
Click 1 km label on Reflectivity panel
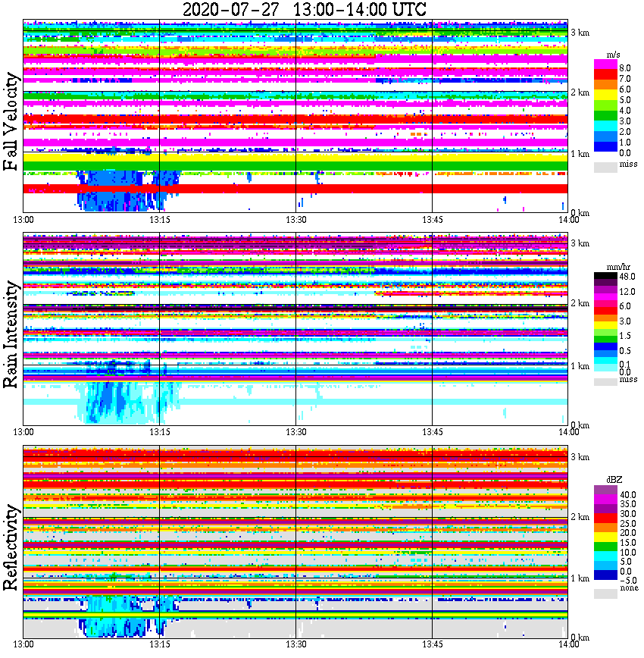pos(580,578)
